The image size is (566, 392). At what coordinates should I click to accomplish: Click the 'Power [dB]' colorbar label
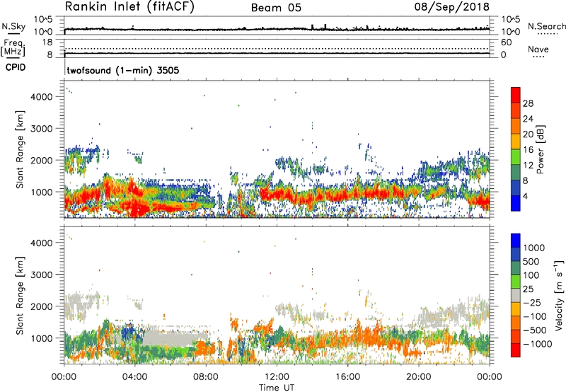[x=540, y=149]
